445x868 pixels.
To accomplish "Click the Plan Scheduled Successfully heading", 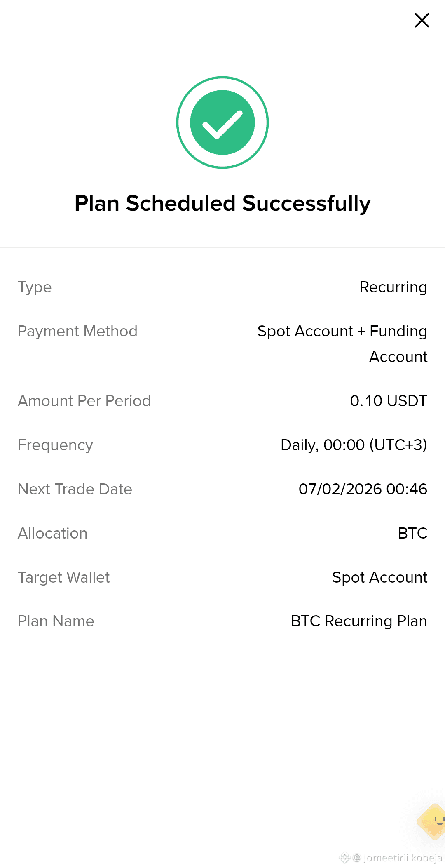I will coord(222,203).
